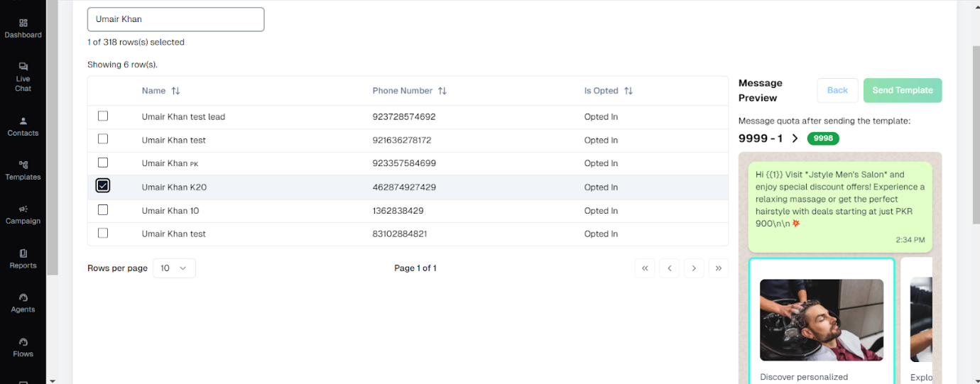Click the quota arrow chevron icon
The height and width of the screenshot is (384, 980).
tap(795, 138)
